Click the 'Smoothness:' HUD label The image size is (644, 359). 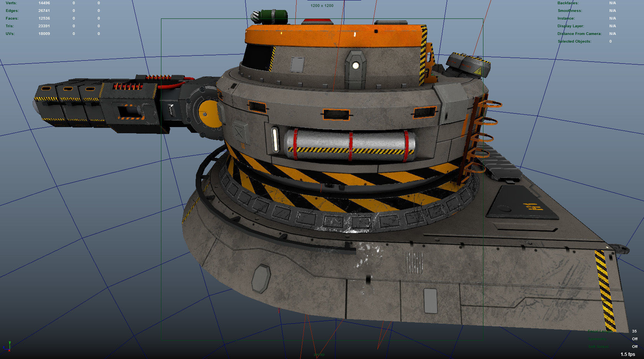coord(570,11)
